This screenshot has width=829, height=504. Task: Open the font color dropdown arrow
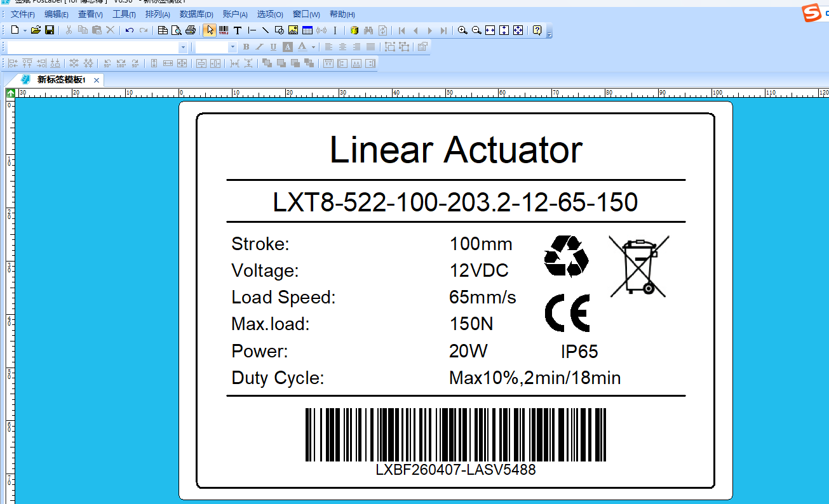point(313,47)
